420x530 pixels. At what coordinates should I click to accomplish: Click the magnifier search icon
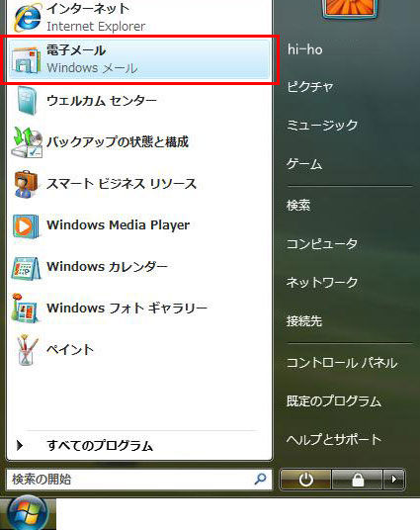(x=260, y=479)
